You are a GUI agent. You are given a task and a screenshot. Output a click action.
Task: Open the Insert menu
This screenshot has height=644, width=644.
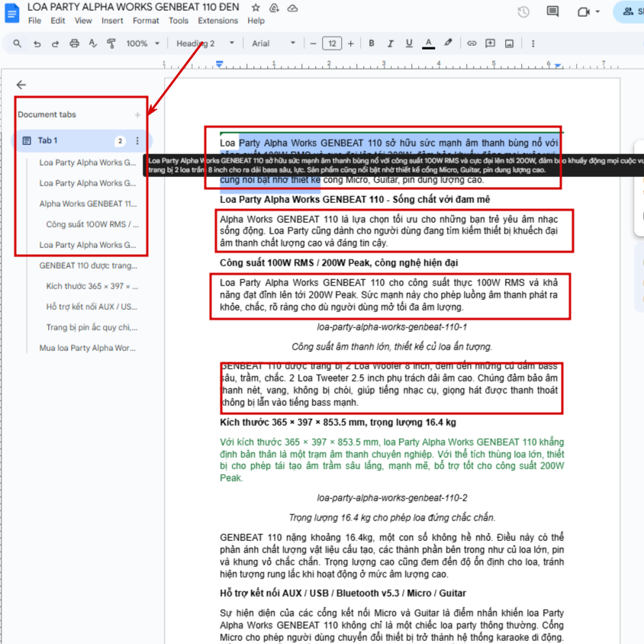coord(112,21)
